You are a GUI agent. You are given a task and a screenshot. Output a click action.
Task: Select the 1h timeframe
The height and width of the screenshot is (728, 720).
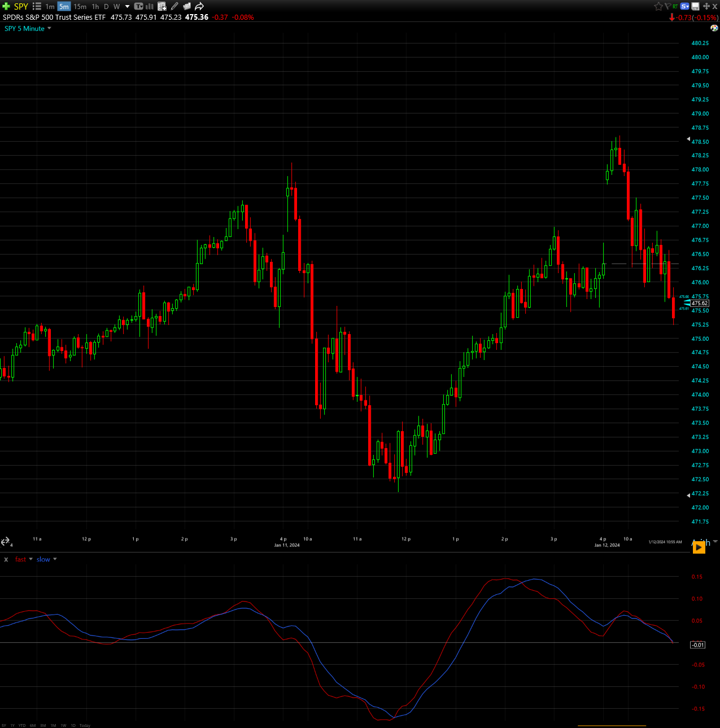click(x=95, y=6)
